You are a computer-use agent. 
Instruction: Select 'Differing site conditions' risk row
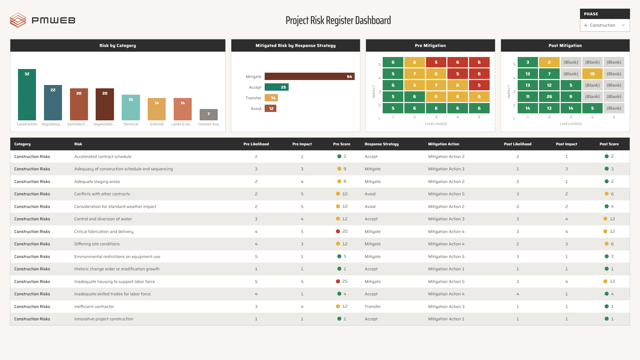pyautogui.click(x=320, y=244)
